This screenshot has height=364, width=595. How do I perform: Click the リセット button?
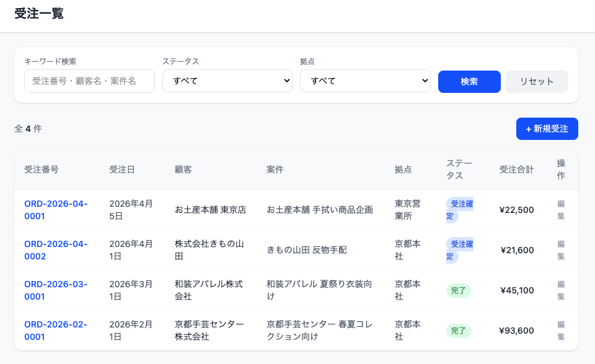pos(537,82)
